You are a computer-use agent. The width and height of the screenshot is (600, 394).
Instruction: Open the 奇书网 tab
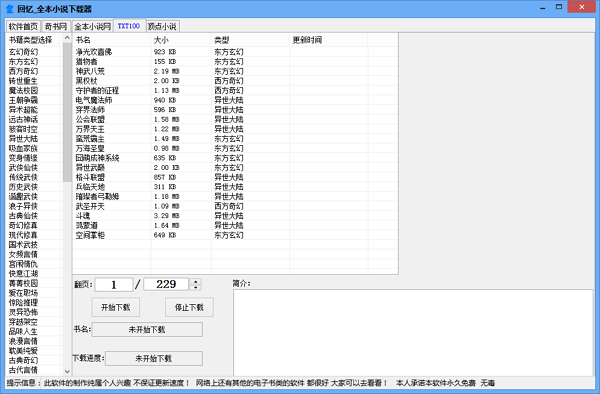(x=56, y=26)
